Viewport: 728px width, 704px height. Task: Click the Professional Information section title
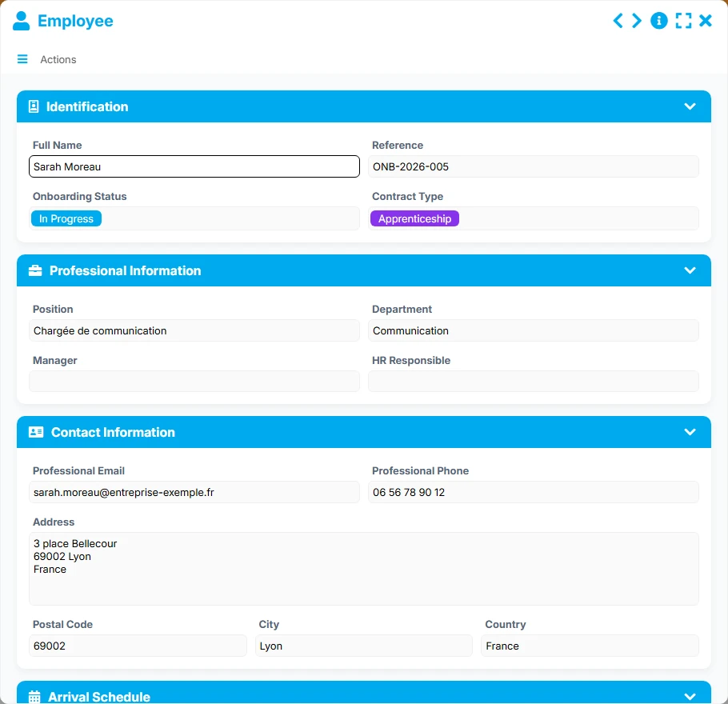(x=126, y=270)
